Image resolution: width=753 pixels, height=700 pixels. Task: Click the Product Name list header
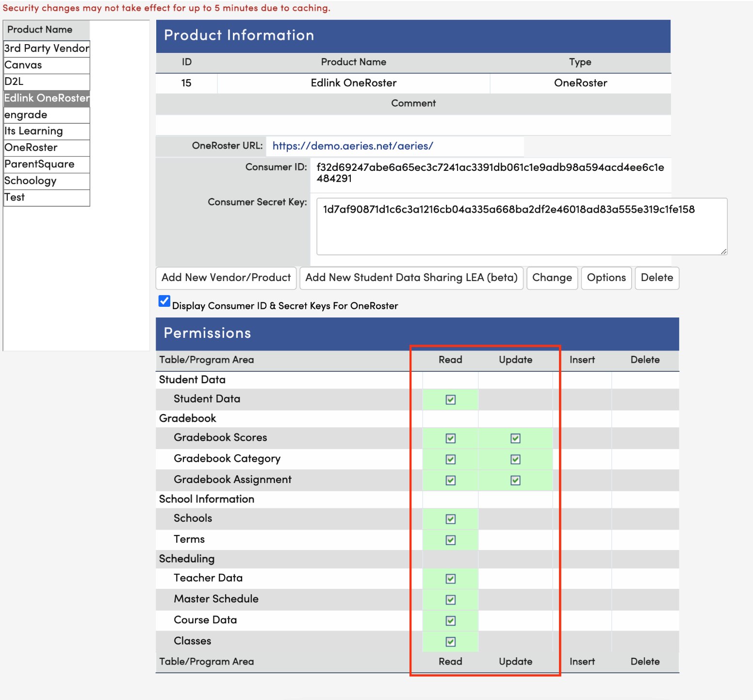point(47,30)
